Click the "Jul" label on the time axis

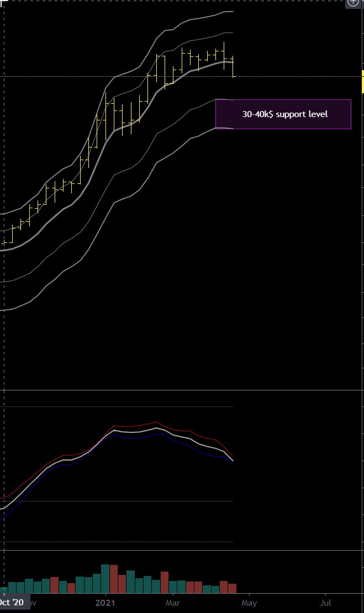(x=325, y=602)
